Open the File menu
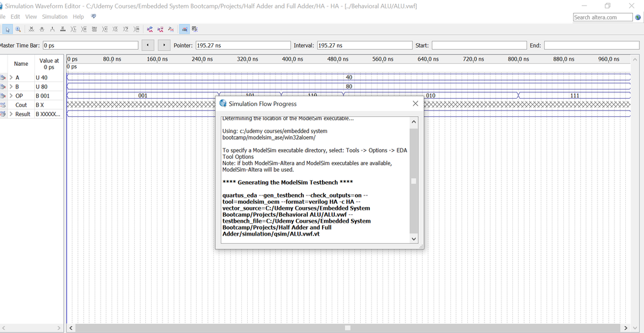Image resolution: width=644 pixels, height=333 pixels. coord(3,17)
